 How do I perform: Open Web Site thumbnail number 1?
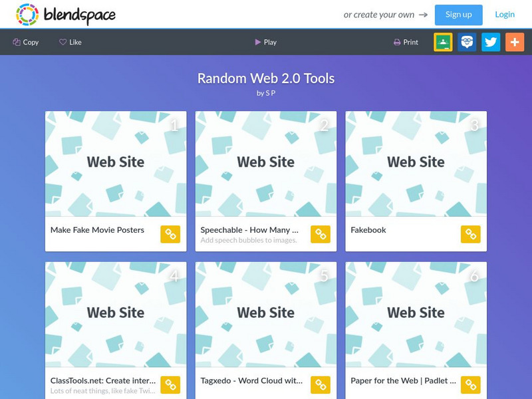click(116, 164)
